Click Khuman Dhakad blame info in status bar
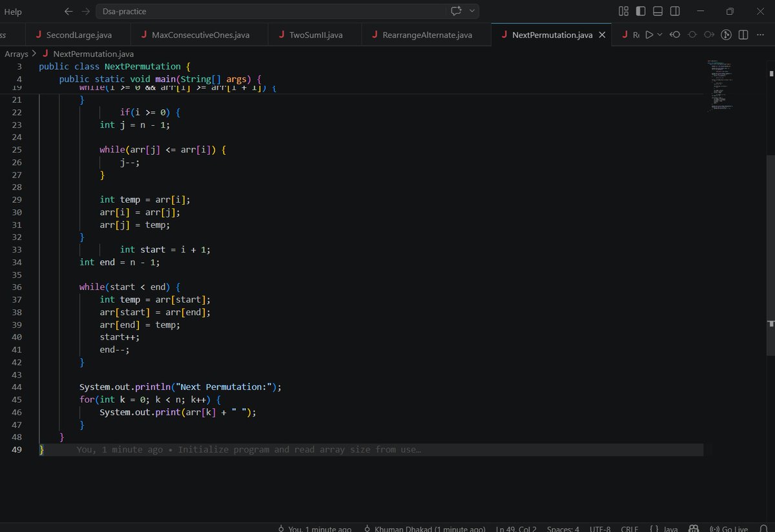775x532 pixels. tap(424, 528)
